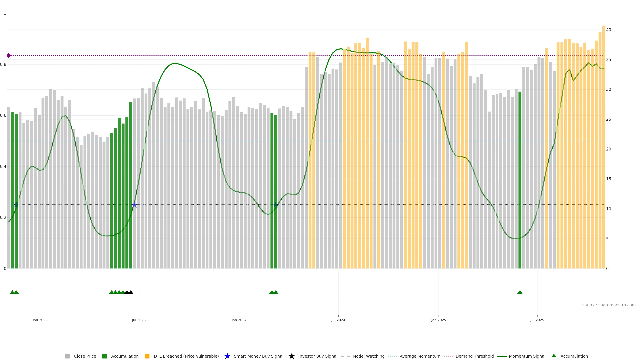Toggle the Momentum Signal legend label
Viewport: 644px width, 362px height.
pyautogui.click(x=527, y=356)
